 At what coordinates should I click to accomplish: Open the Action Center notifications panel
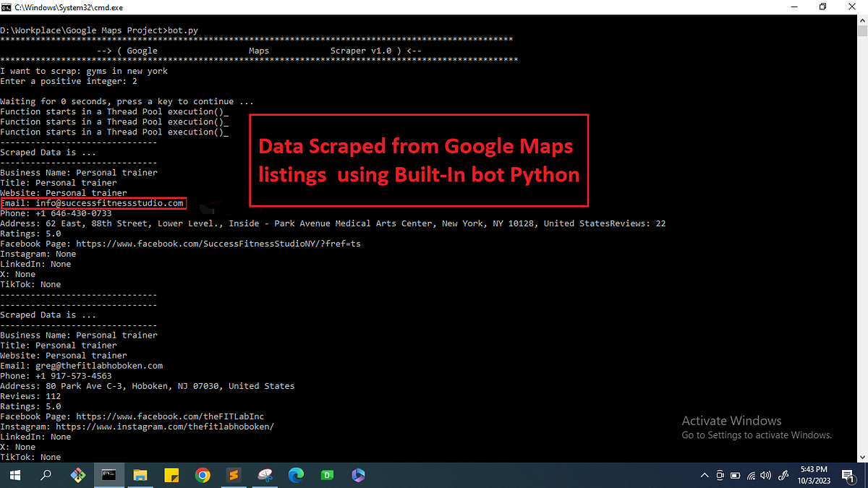[847, 475]
